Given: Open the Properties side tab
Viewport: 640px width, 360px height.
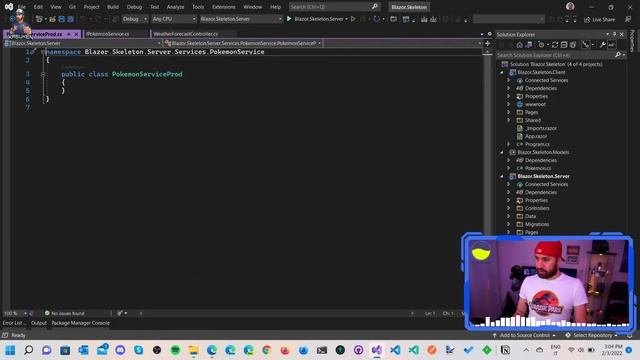Looking at the screenshot, I should pyautogui.click(x=633, y=41).
